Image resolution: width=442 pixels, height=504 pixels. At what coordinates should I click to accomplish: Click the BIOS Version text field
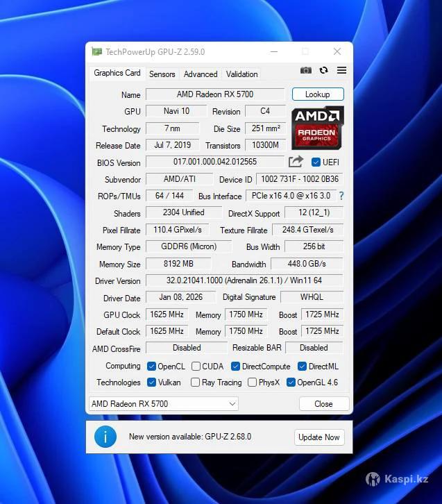click(214, 162)
